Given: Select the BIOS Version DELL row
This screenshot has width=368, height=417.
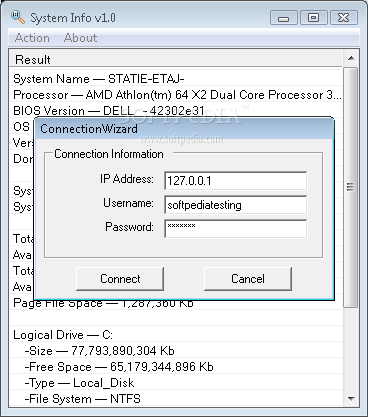Looking at the screenshot, I should point(176,111).
